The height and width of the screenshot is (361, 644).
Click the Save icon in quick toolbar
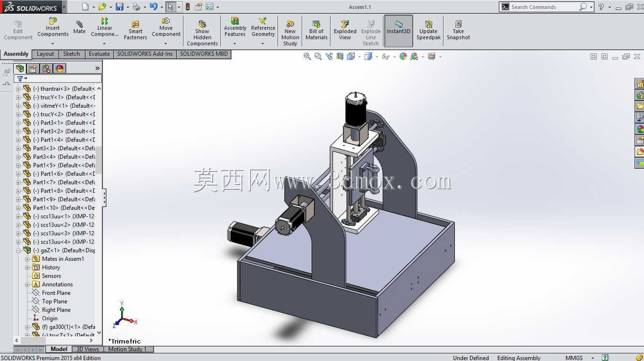click(120, 7)
